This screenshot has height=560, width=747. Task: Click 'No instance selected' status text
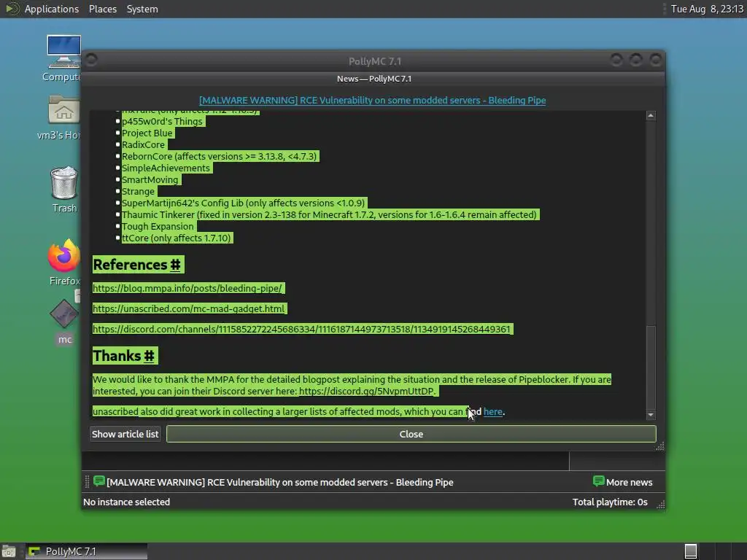coord(127,502)
